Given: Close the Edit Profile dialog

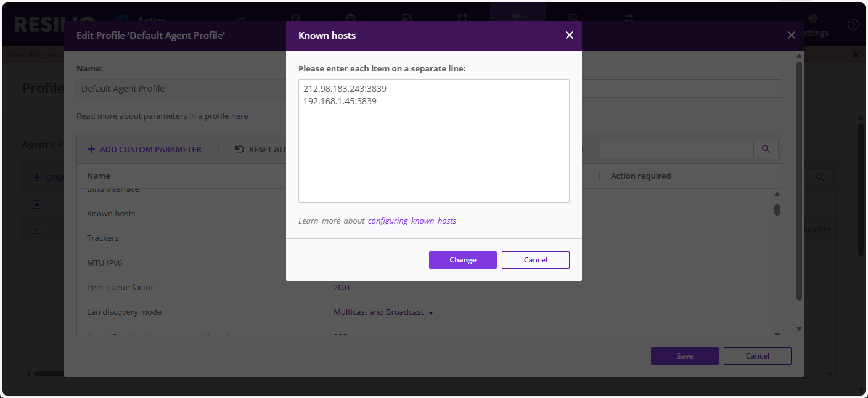Looking at the screenshot, I should point(792,35).
